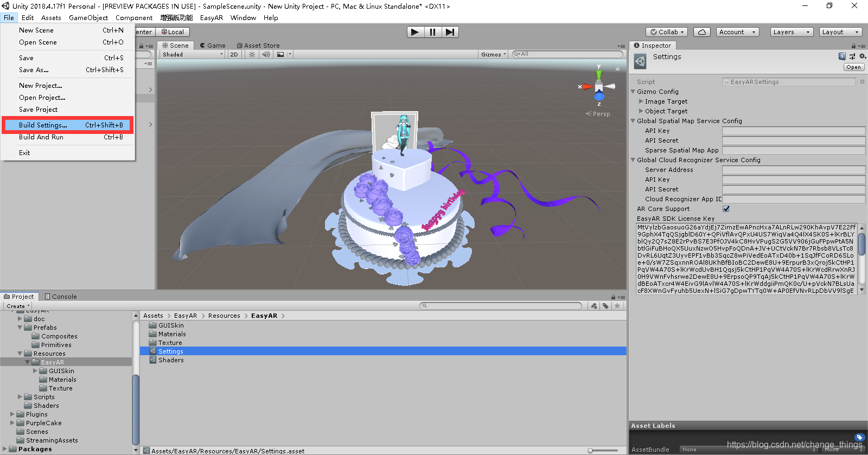This screenshot has width=868, height=455.
Task: Choose New Scene from File menu
Action: tap(68, 30)
